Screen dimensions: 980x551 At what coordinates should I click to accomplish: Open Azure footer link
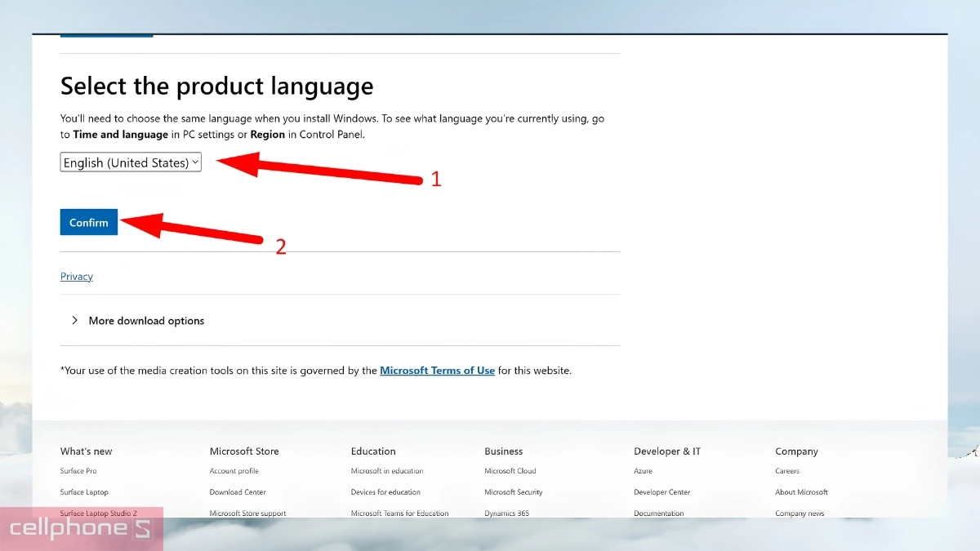pyautogui.click(x=643, y=471)
